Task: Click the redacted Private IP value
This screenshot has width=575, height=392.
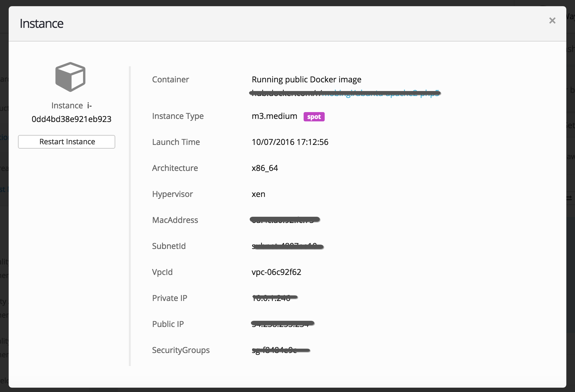Action: pos(274,298)
